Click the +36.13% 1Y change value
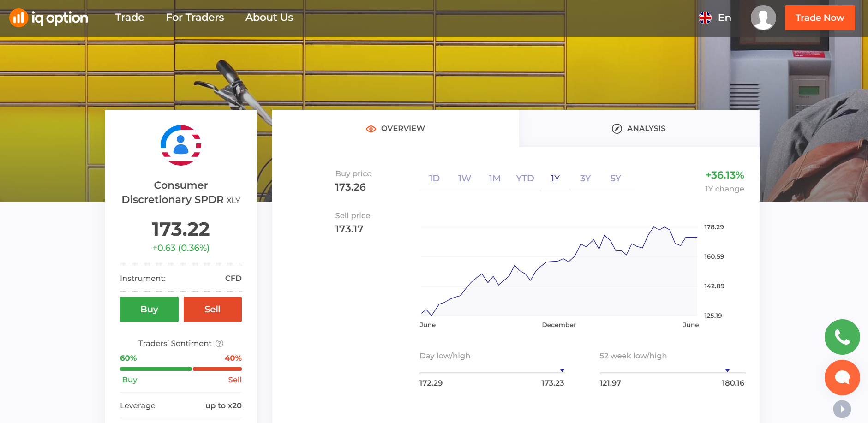Viewport: 868px width, 423px height. 724,175
